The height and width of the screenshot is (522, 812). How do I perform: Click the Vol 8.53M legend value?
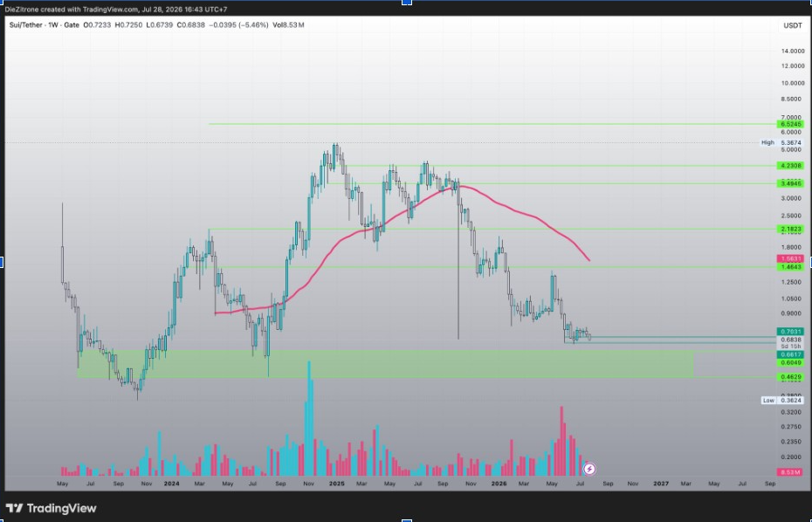288,24
